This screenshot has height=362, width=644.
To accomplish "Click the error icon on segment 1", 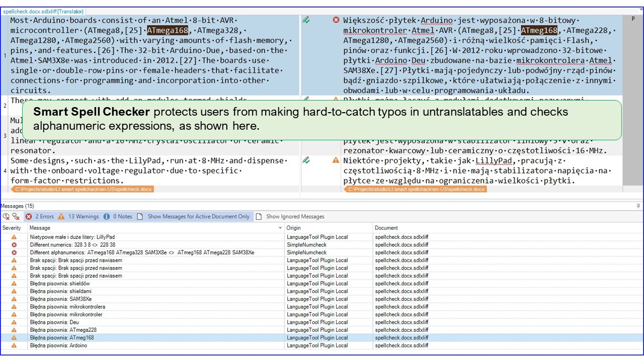I will (x=336, y=20).
